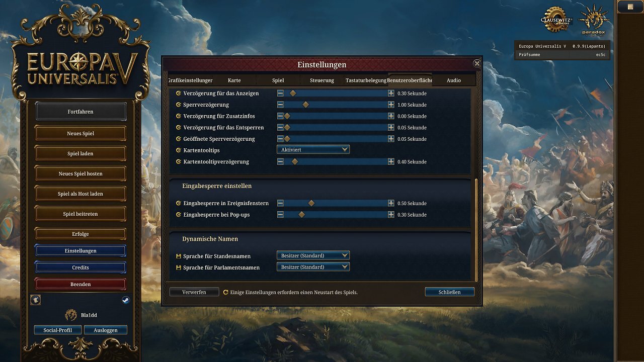Click plus button for Verzögerung für das Entsperren

pos(391,127)
